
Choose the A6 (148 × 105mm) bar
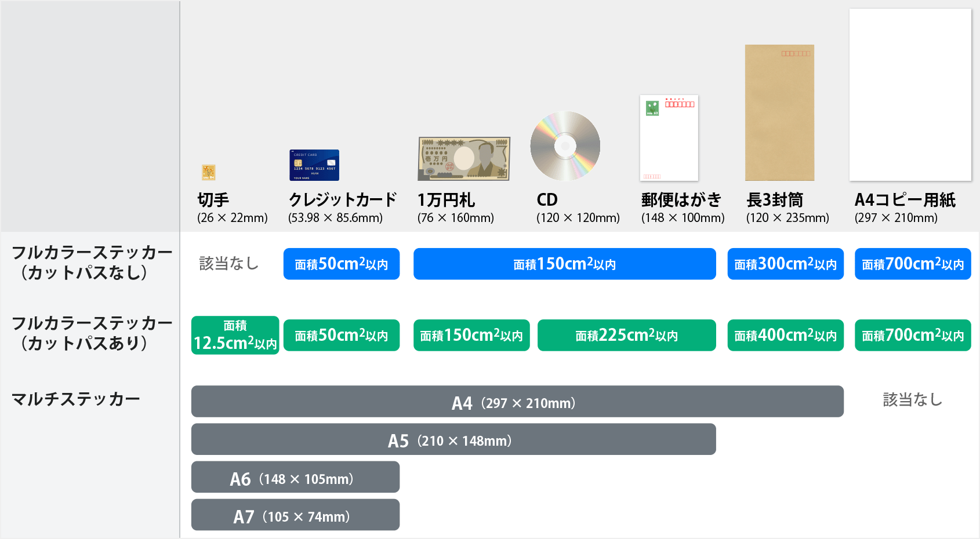coord(295,477)
